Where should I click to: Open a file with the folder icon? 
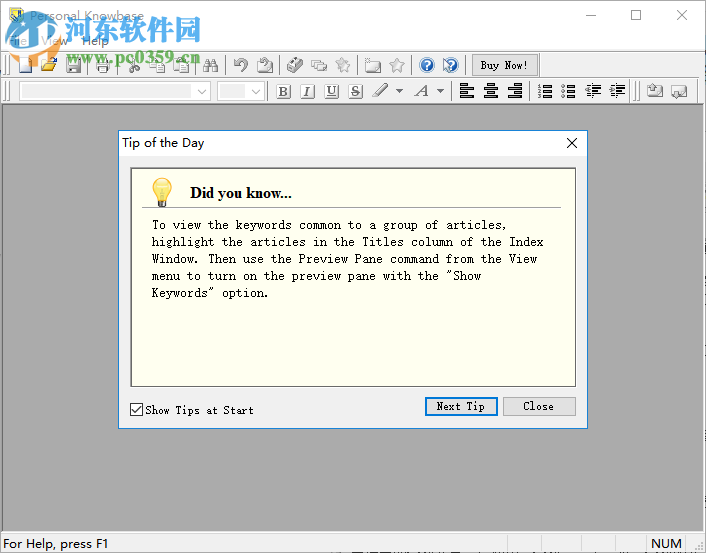49,66
